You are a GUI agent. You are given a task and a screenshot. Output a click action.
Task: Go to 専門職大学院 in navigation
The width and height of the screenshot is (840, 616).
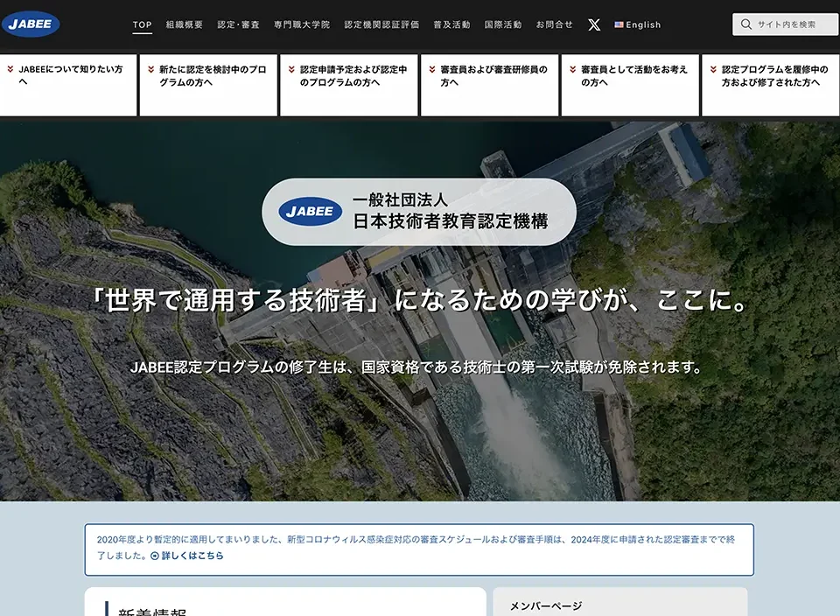coord(302,24)
